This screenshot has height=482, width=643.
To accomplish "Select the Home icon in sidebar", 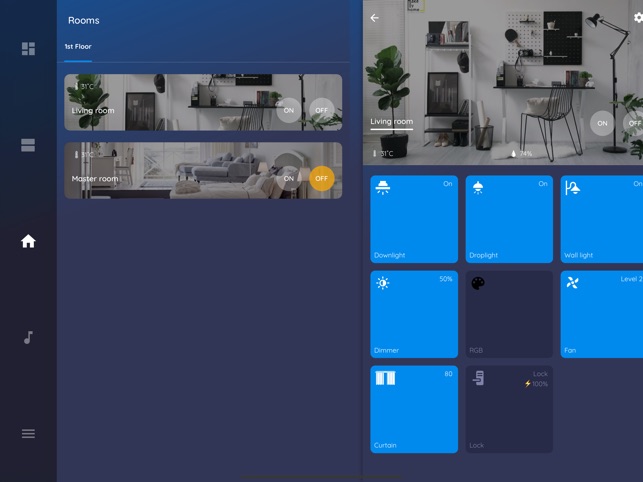I will 28,241.
